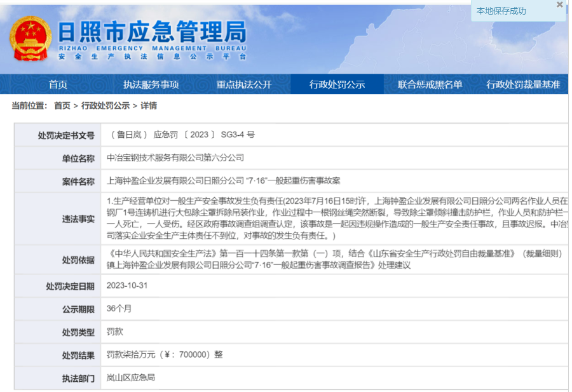Image resolution: width=572 pixels, height=392 pixels.
Task: Click the 单位名称 row label
Action: coord(78,159)
